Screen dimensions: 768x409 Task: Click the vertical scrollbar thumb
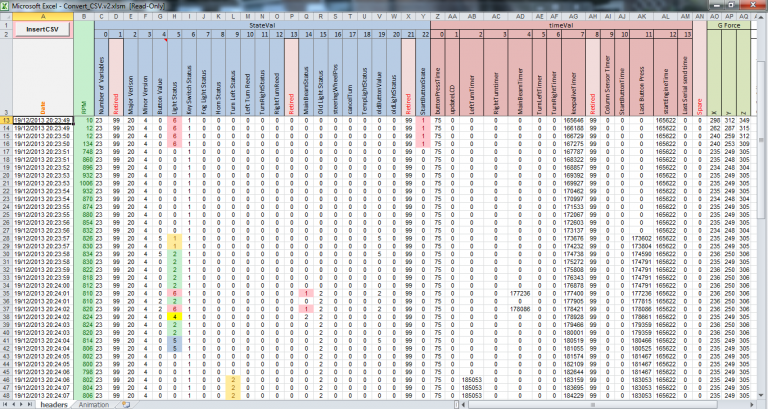click(x=763, y=141)
